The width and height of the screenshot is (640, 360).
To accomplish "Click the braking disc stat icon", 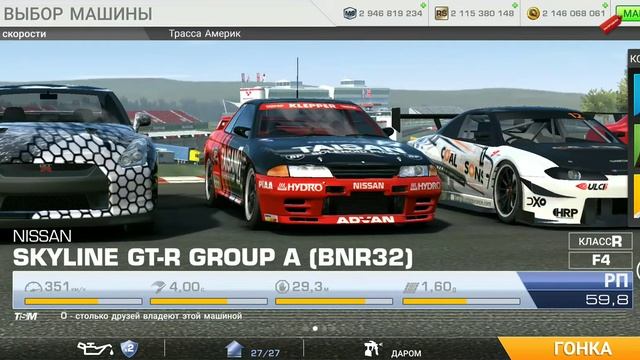I will [282, 287].
